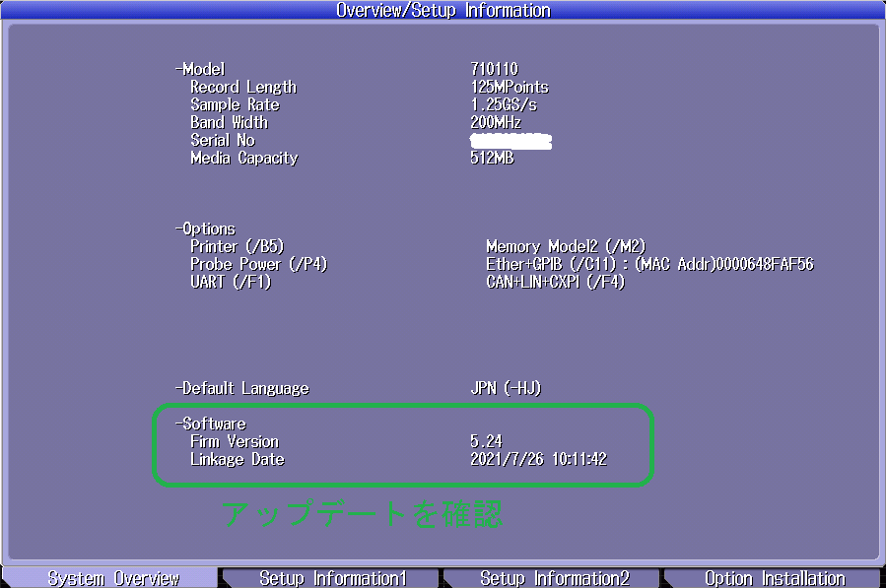Click the Probe Power (/P4) option
886x588 pixels.
[x=258, y=264]
